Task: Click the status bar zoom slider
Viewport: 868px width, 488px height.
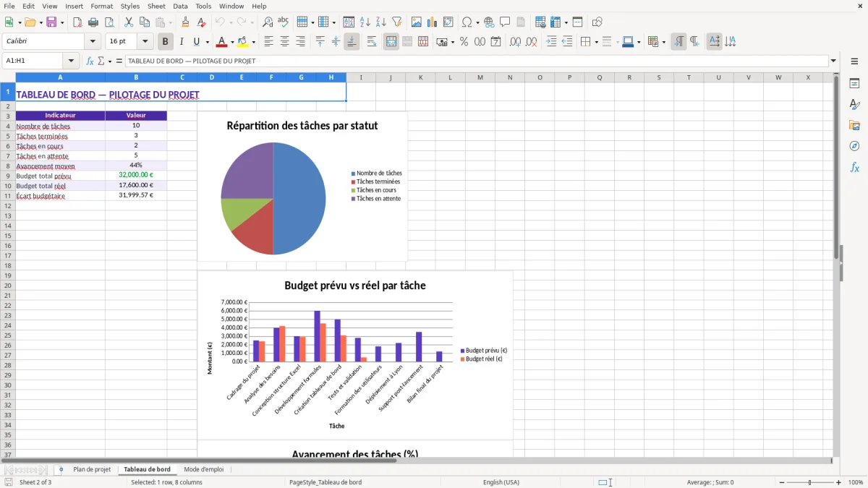Action: (x=810, y=482)
